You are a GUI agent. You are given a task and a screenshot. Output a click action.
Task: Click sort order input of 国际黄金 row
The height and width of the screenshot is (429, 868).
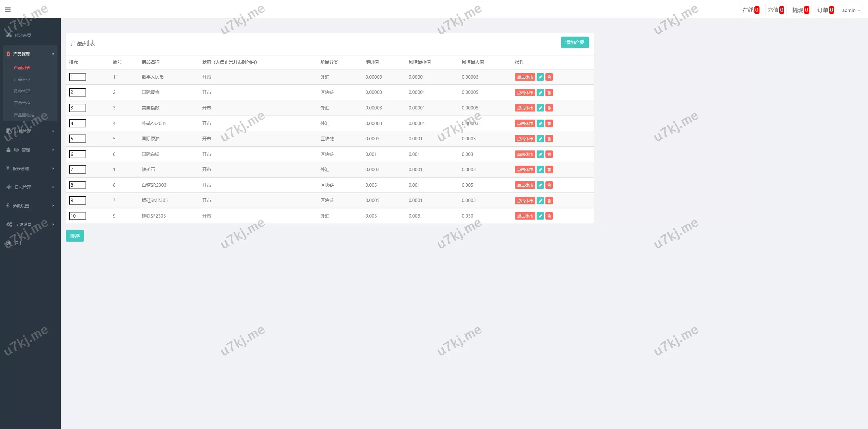point(78,92)
